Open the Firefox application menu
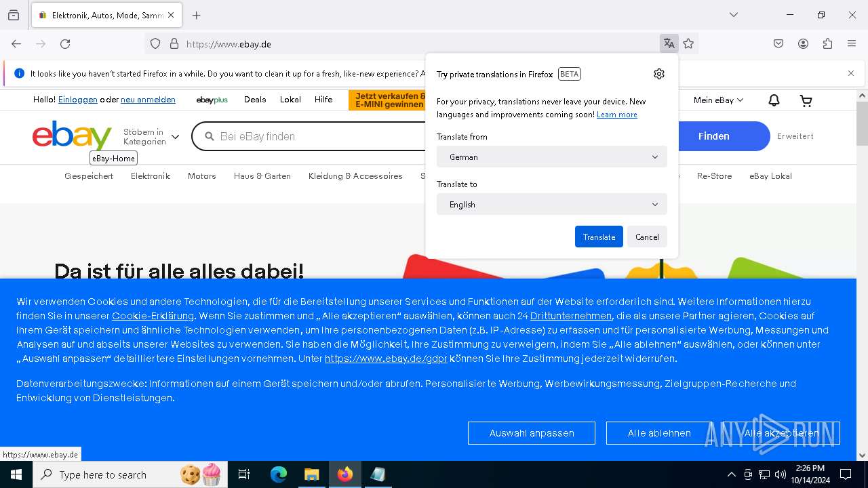Viewport: 868px width, 488px height. tap(852, 44)
